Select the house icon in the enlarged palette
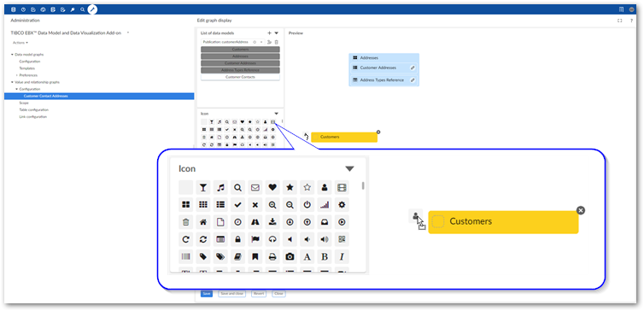 point(203,222)
